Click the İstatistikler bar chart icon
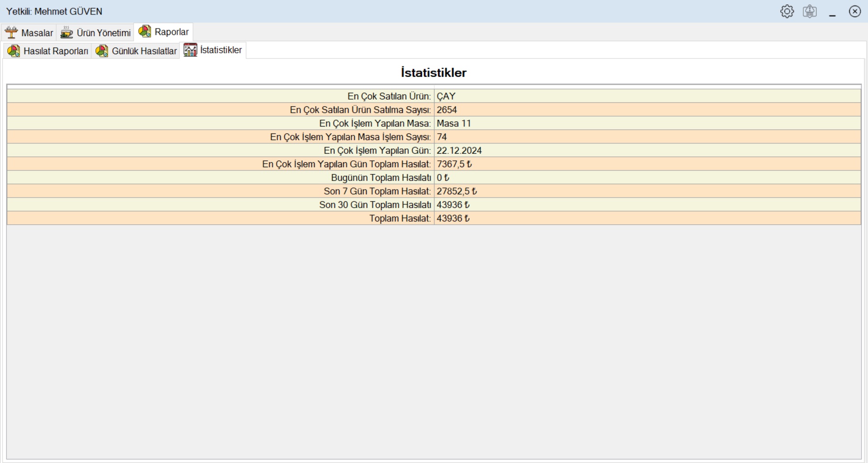The width and height of the screenshot is (868, 463). (190, 50)
